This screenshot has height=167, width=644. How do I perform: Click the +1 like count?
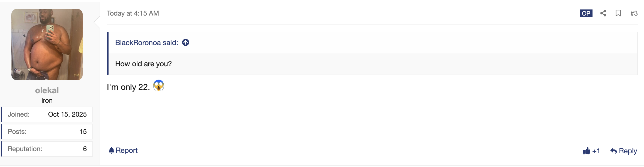tap(596, 151)
